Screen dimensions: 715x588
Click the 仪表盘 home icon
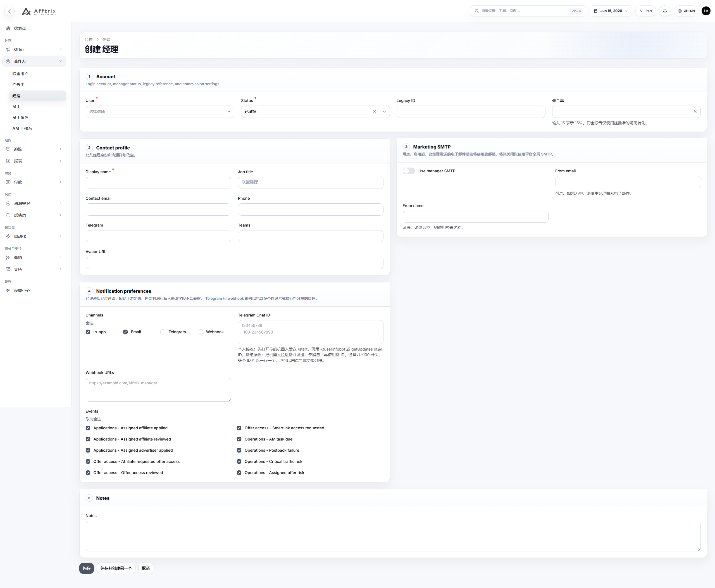[x=8, y=28]
